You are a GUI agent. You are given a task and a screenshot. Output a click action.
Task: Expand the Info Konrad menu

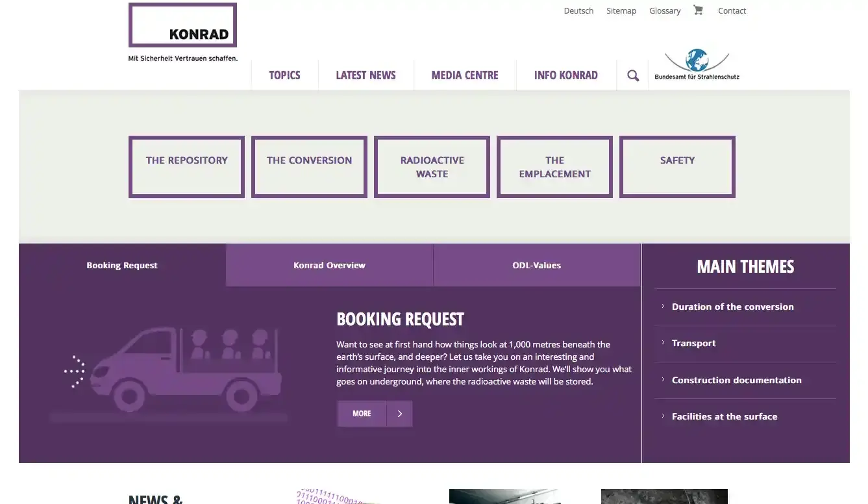tap(565, 75)
